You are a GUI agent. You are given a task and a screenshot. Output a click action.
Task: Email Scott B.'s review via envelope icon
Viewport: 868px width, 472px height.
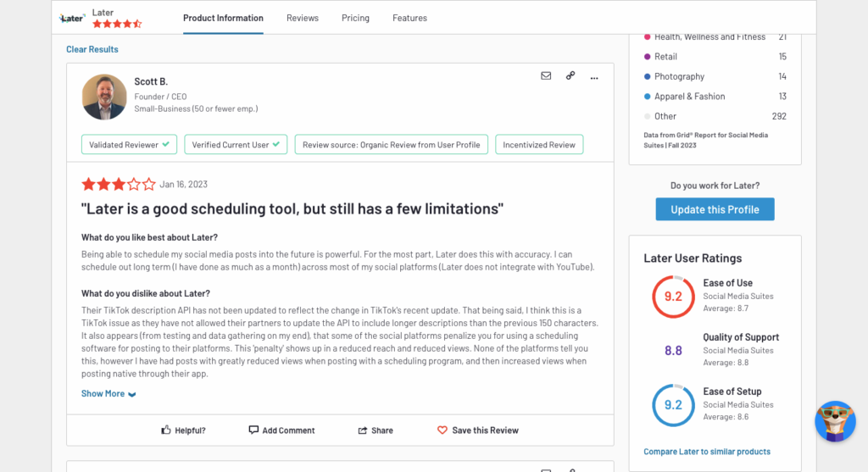tap(546, 75)
